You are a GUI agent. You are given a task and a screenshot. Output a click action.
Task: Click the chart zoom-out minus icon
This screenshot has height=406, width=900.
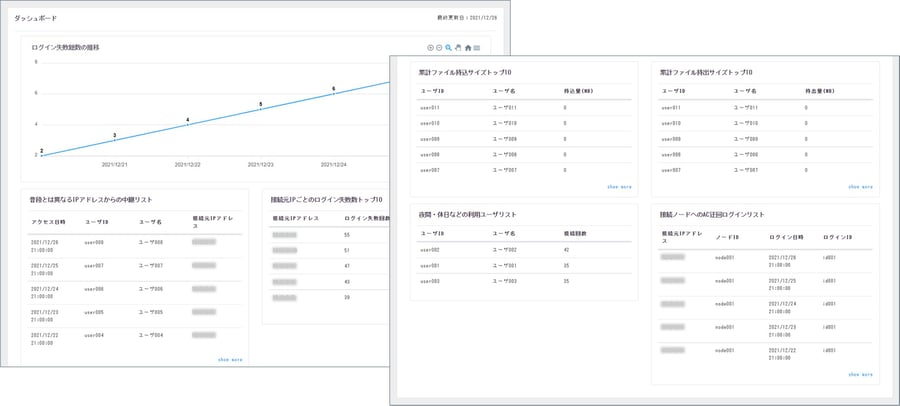pyautogui.click(x=439, y=48)
